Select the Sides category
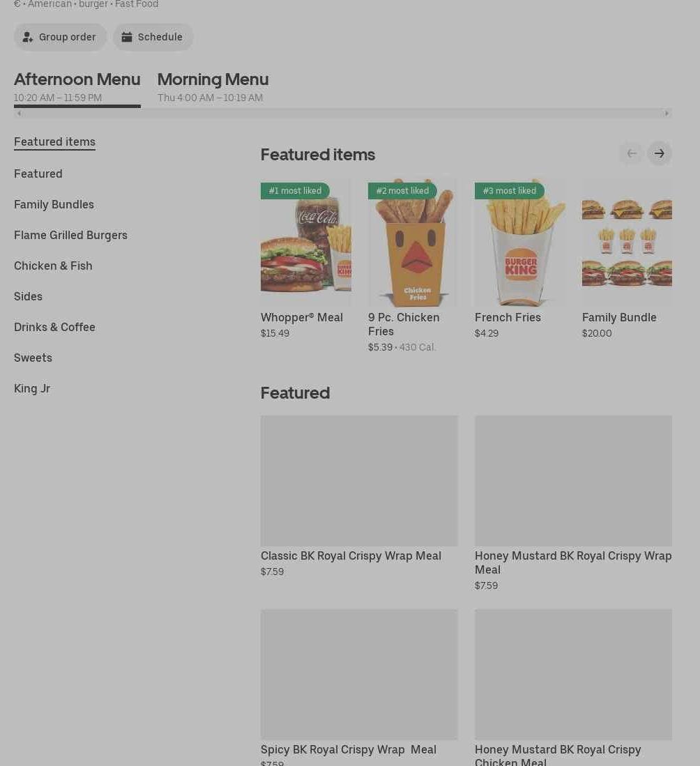 (x=28, y=296)
